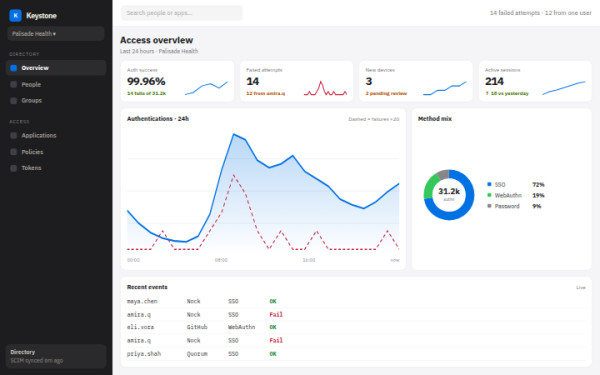600x375 pixels.
Task: Click Quorum in priya.shah row
Action: [x=197, y=354]
